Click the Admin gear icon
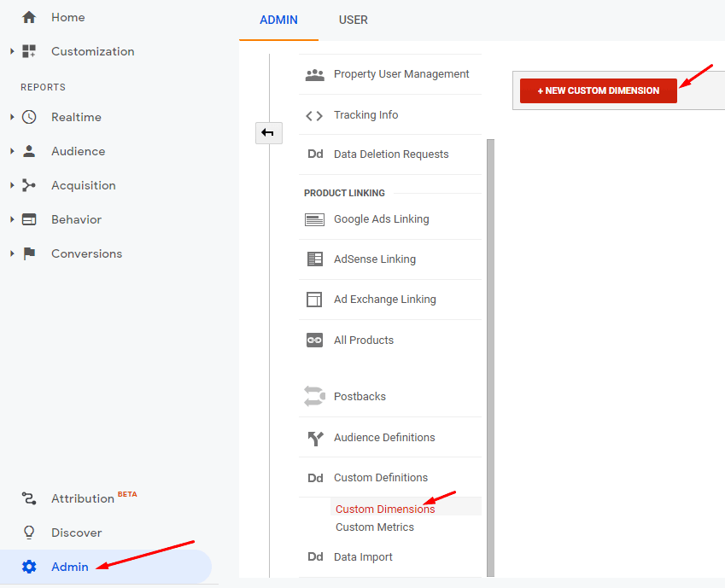725x588 pixels. coord(29,567)
